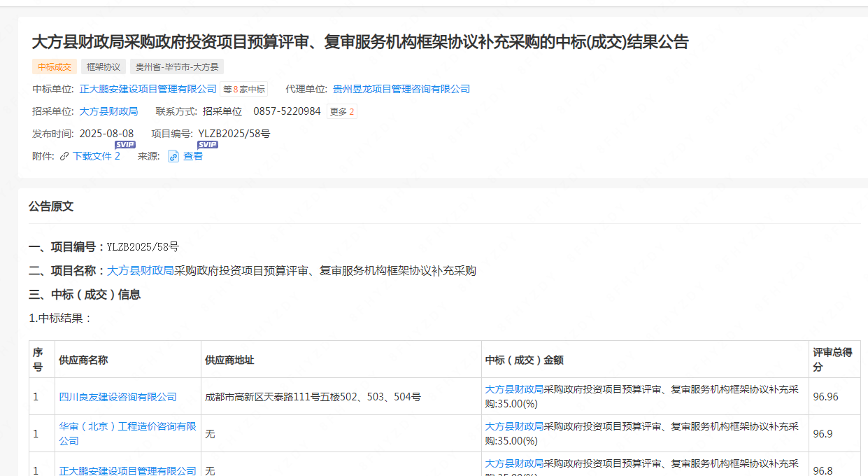
Task: Expand the 等8家中标 winners list
Action: (x=243, y=90)
